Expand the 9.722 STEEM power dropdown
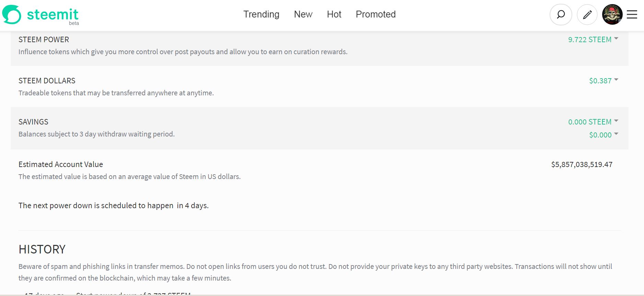The width and height of the screenshot is (644, 296). (x=593, y=39)
